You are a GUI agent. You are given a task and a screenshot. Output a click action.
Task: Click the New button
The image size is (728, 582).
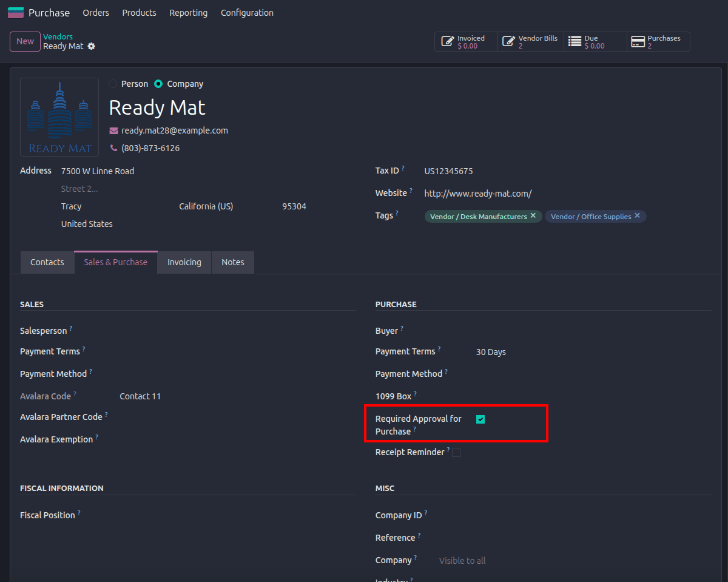[x=25, y=41]
